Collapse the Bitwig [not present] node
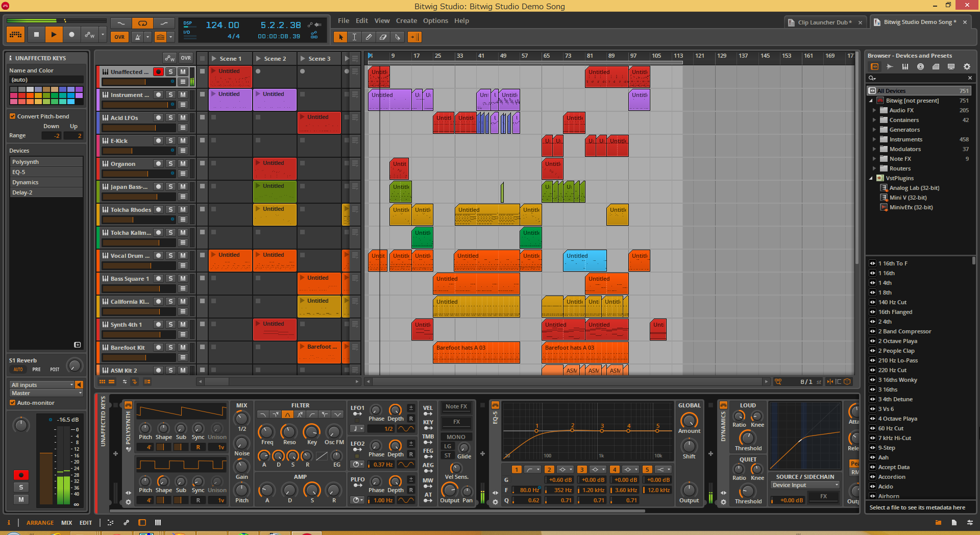980x535 pixels. tap(871, 101)
